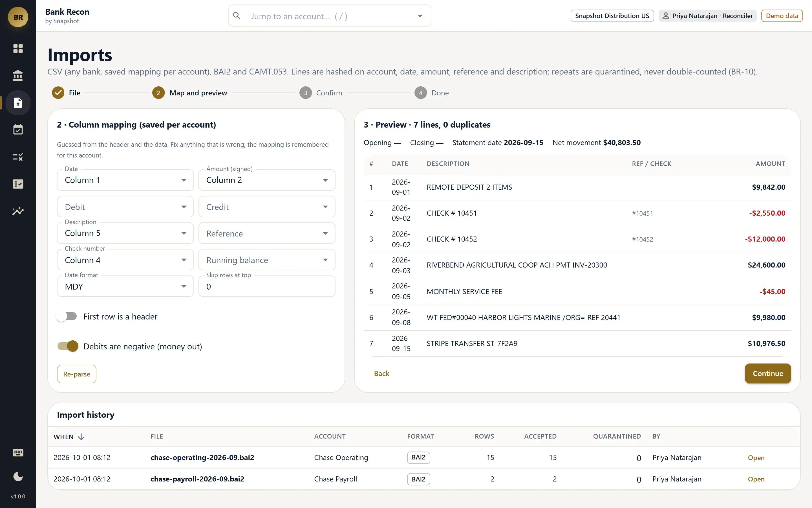Click the Re-parse button
Image resolution: width=812 pixels, height=508 pixels.
coord(76,374)
